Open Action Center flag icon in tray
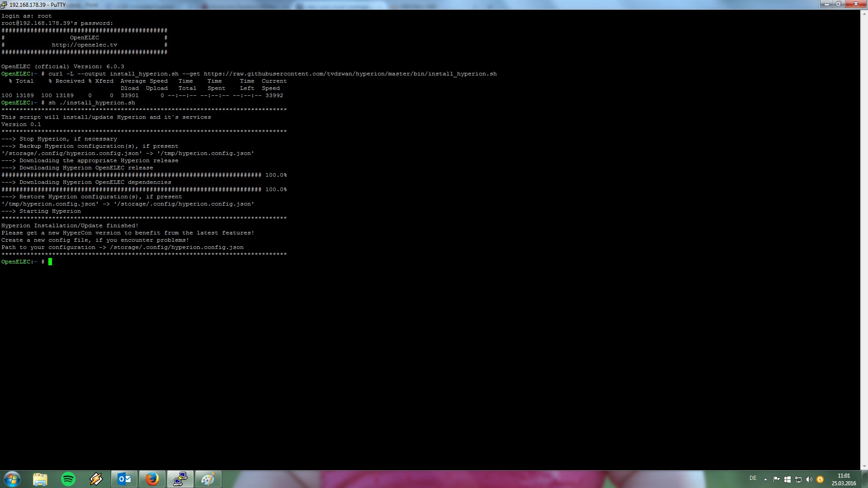This screenshot has height=488, width=868. [x=776, y=479]
